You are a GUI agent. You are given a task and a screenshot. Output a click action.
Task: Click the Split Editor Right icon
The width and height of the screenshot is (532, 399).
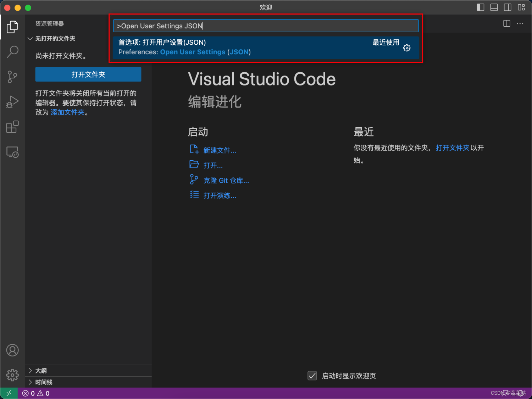click(x=507, y=23)
